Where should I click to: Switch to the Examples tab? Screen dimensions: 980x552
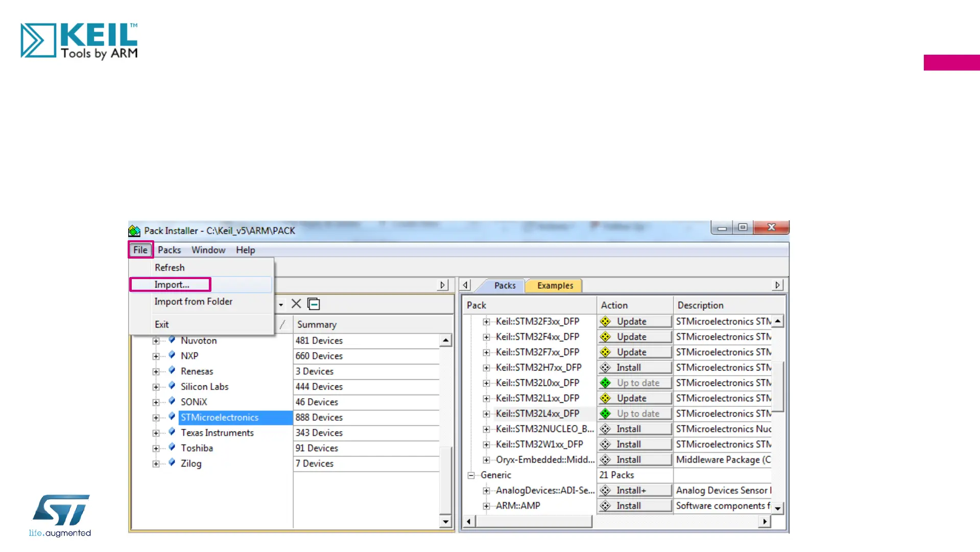(555, 286)
